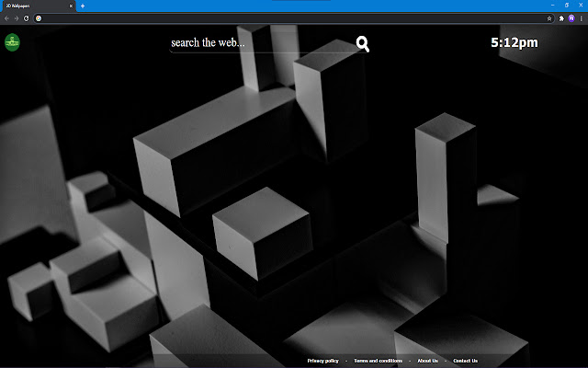Image resolution: width=588 pixels, height=368 pixels.
Task: Open the Privacy policy link
Action: click(322, 361)
